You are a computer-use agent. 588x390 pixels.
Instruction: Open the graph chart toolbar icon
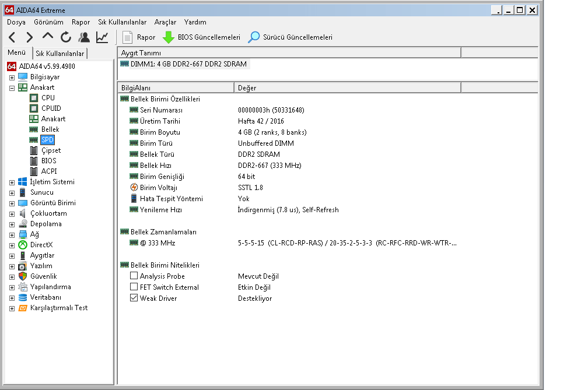(x=102, y=37)
